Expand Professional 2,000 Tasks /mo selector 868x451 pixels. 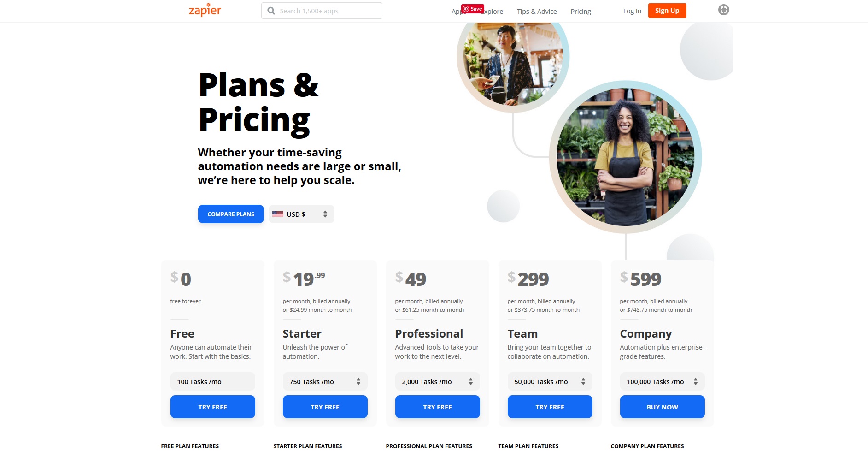coord(437,381)
